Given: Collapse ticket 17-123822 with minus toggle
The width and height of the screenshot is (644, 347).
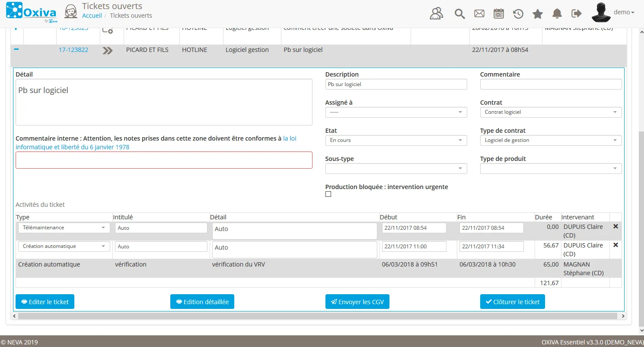Looking at the screenshot, I should point(16,49).
